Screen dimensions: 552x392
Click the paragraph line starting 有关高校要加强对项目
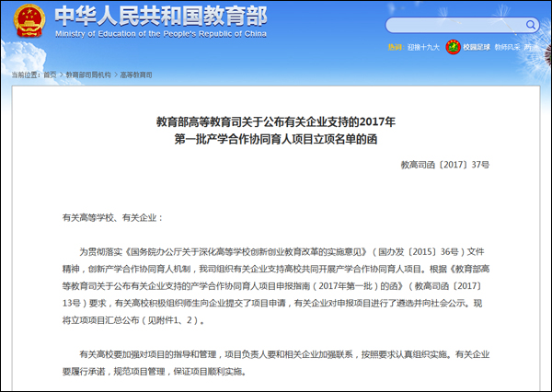click(x=284, y=354)
